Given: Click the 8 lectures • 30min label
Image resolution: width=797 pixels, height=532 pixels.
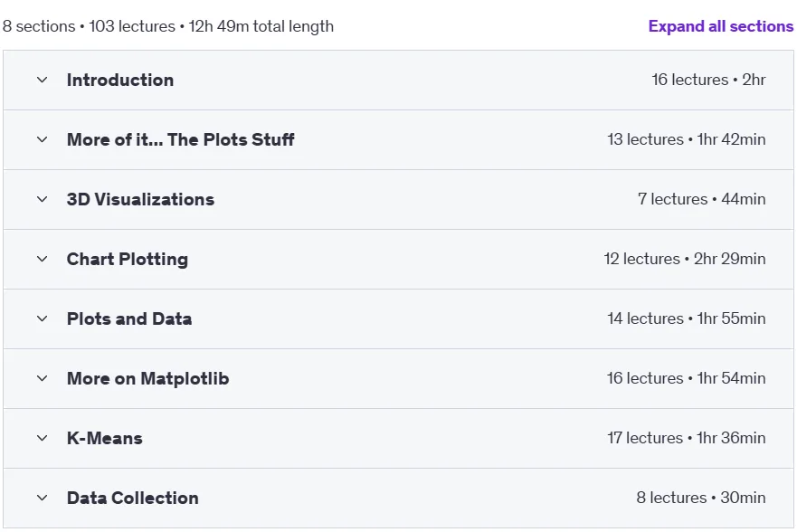Looking at the screenshot, I should pyautogui.click(x=701, y=498).
